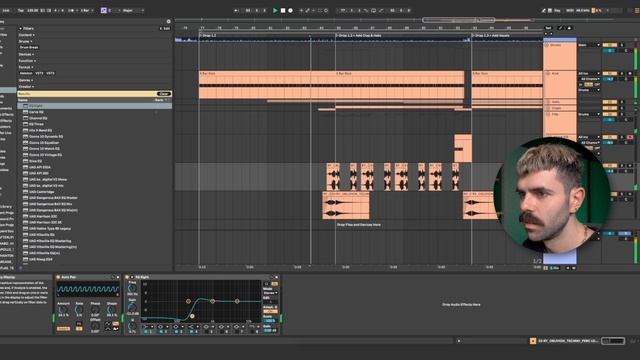Viewport: 640px width, 360px height.
Task: Click the Auto Pan Phase knob
Action: pos(95,310)
